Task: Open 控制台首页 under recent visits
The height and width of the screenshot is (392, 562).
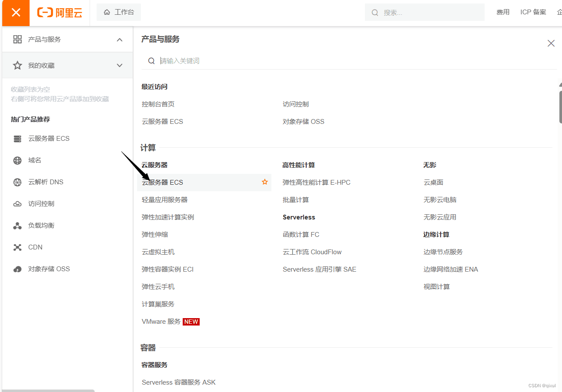Action: point(158,104)
